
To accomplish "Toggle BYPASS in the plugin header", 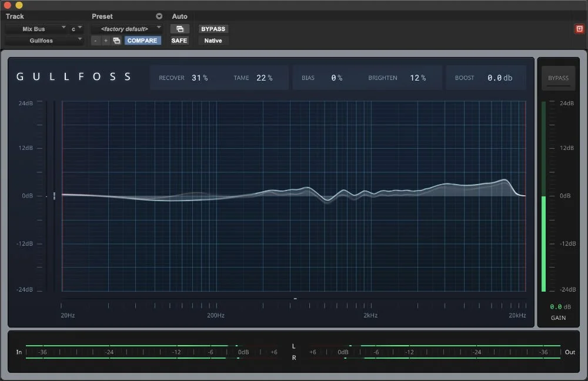I will (213, 28).
